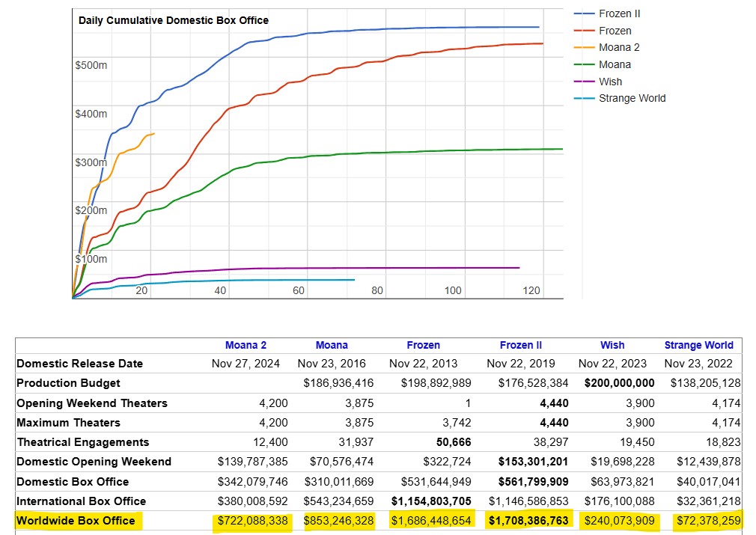Click the green Moana legend entry
756x535 pixels.
[x=615, y=64]
